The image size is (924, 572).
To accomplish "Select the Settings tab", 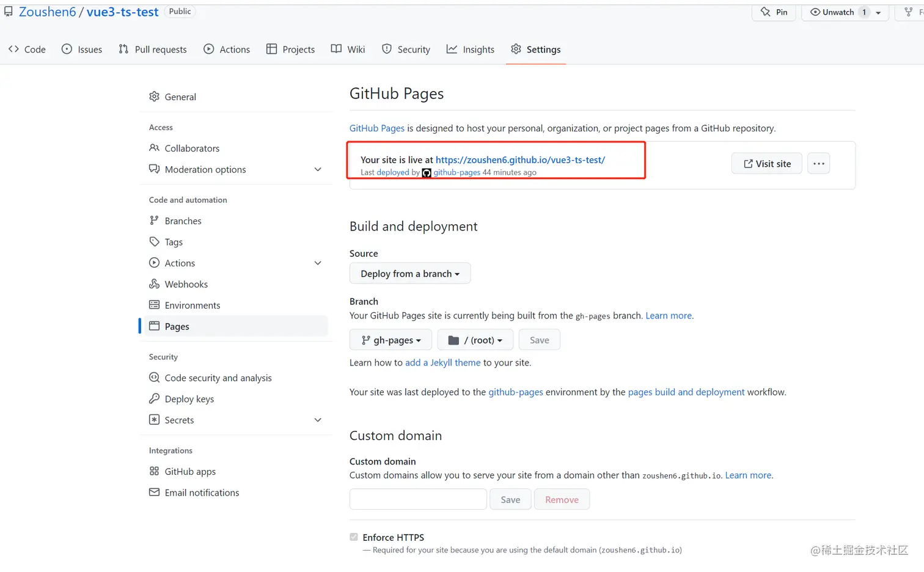I will coord(536,50).
